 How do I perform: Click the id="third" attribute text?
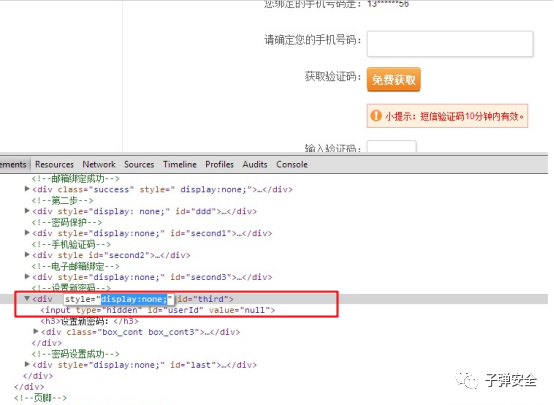point(203,299)
